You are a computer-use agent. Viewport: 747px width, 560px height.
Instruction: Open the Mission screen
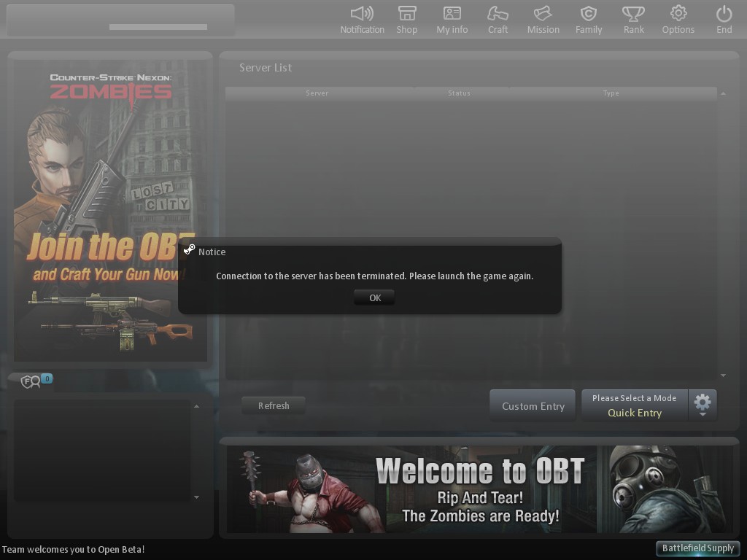[543, 18]
